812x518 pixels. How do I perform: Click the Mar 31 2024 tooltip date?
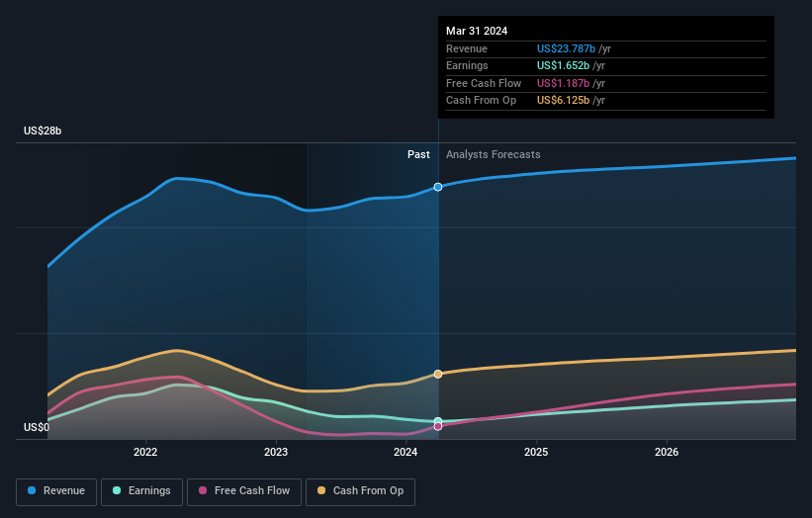point(477,31)
